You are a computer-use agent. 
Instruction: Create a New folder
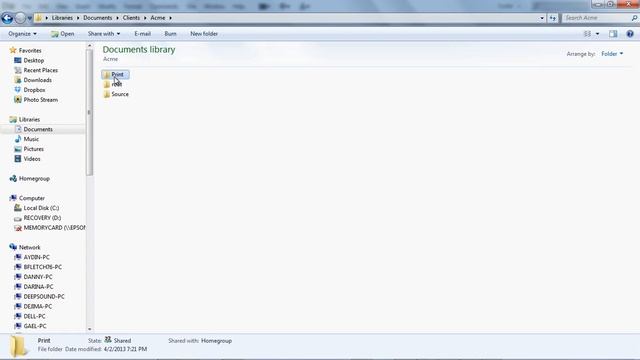(204, 34)
